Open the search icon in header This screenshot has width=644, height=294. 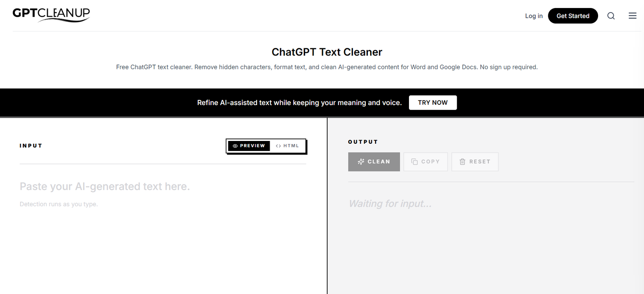click(x=611, y=16)
